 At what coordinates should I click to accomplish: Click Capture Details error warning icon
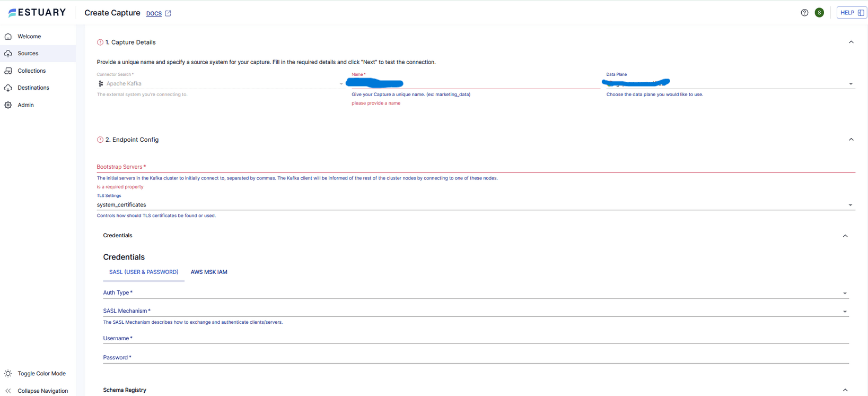click(x=100, y=42)
